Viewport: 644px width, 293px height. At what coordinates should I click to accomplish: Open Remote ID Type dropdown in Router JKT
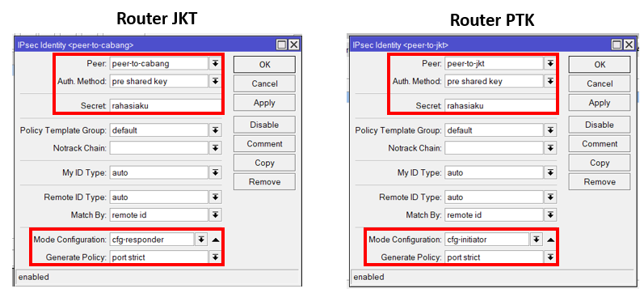coord(215,197)
